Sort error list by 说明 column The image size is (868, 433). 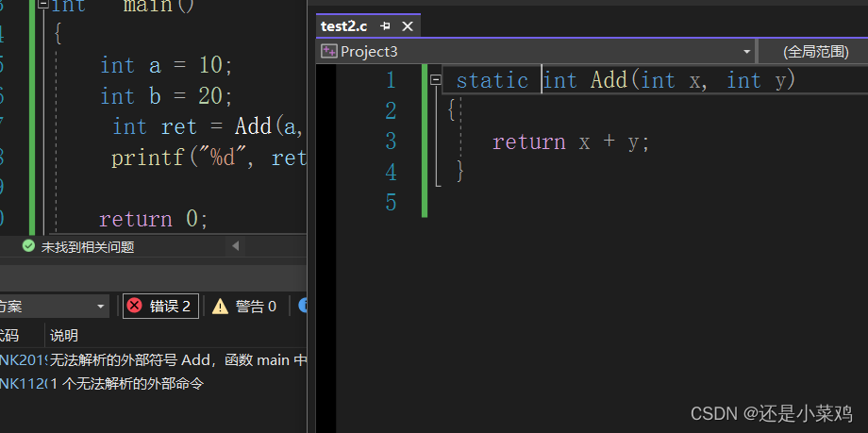coord(64,336)
